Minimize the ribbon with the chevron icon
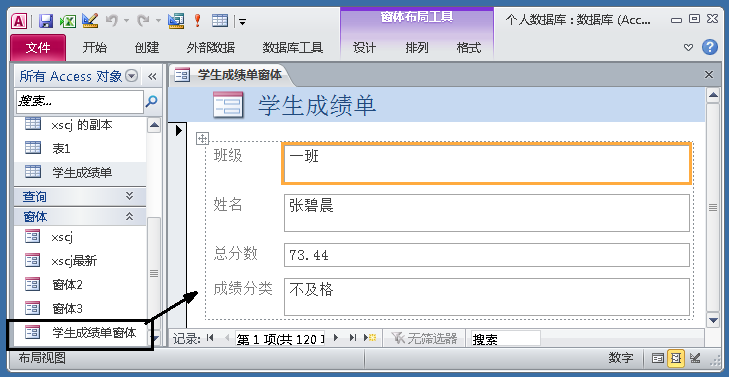The width and height of the screenshot is (729, 377). [689, 47]
